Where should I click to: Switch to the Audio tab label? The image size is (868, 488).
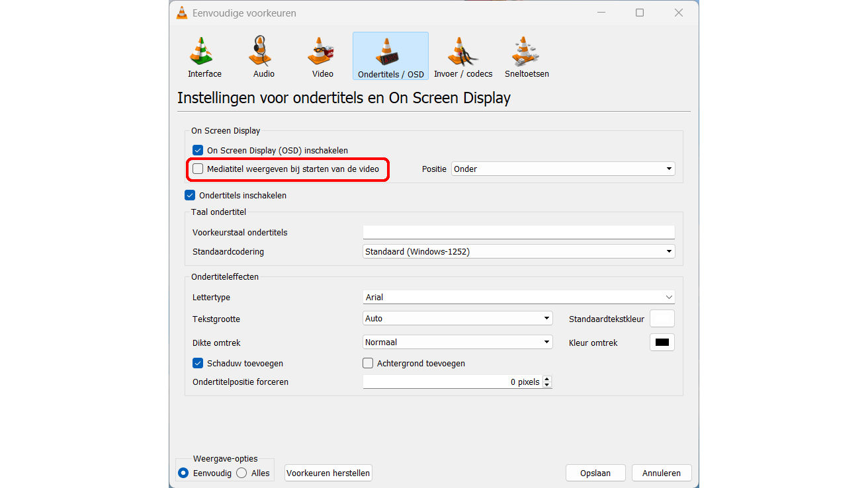pyautogui.click(x=264, y=74)
